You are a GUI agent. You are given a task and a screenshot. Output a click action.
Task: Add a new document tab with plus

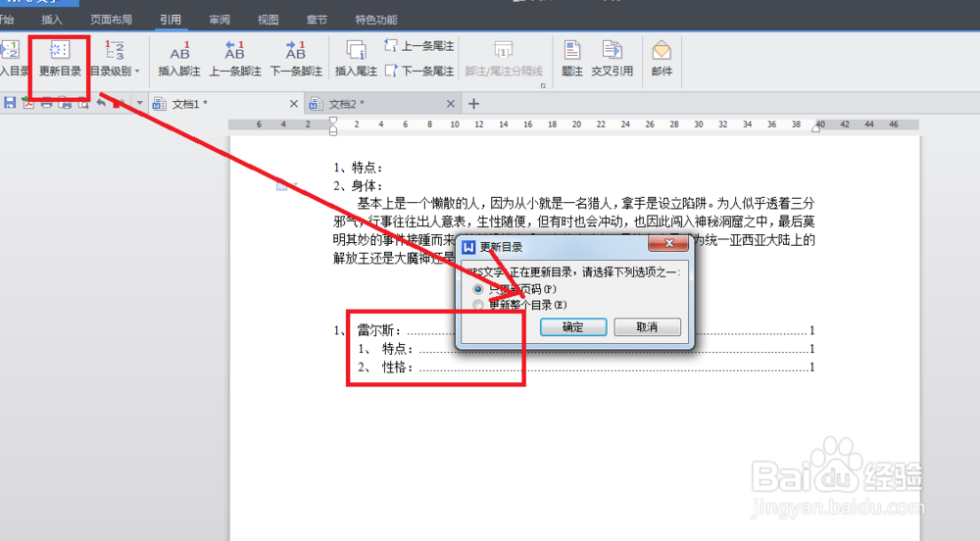[473, 104]
